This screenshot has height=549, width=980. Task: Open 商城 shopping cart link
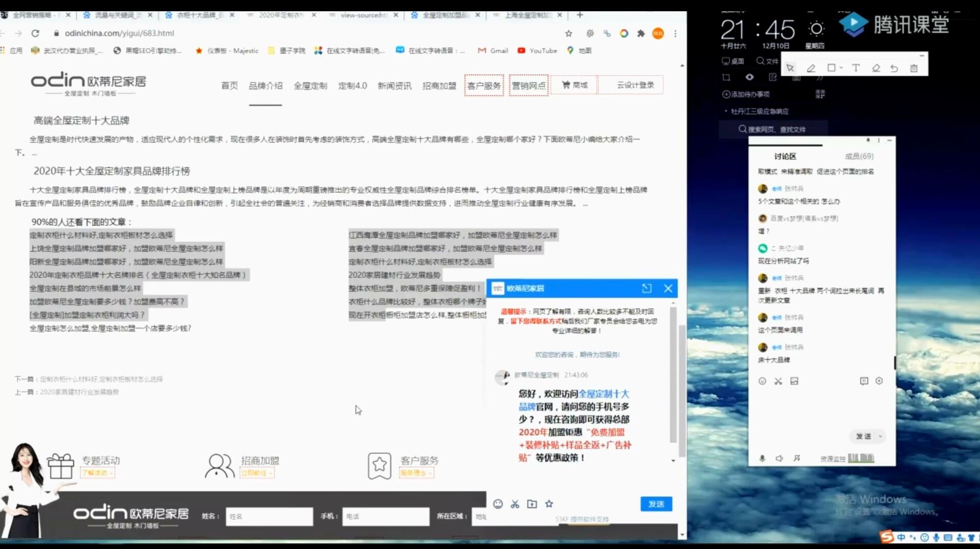coord(575,85)
